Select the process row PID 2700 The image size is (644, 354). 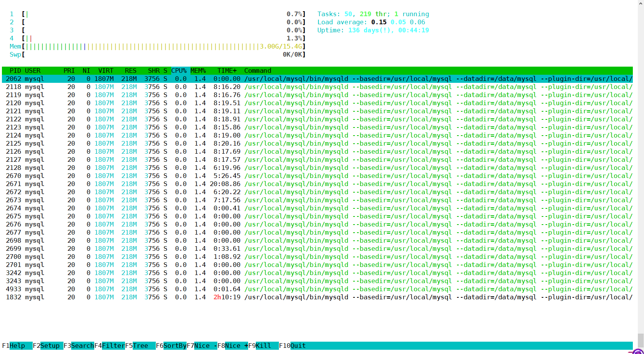coord(317,257)
